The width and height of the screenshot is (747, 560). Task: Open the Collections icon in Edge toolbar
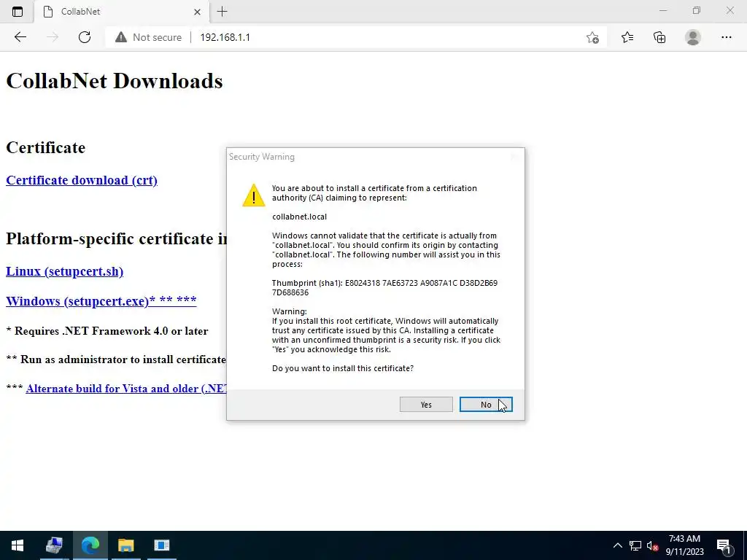659,37
